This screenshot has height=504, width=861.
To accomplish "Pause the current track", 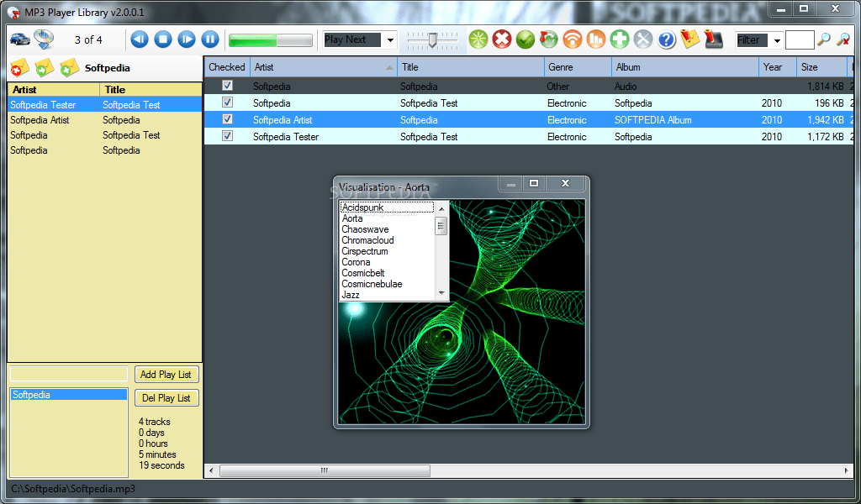I will 210,39.
